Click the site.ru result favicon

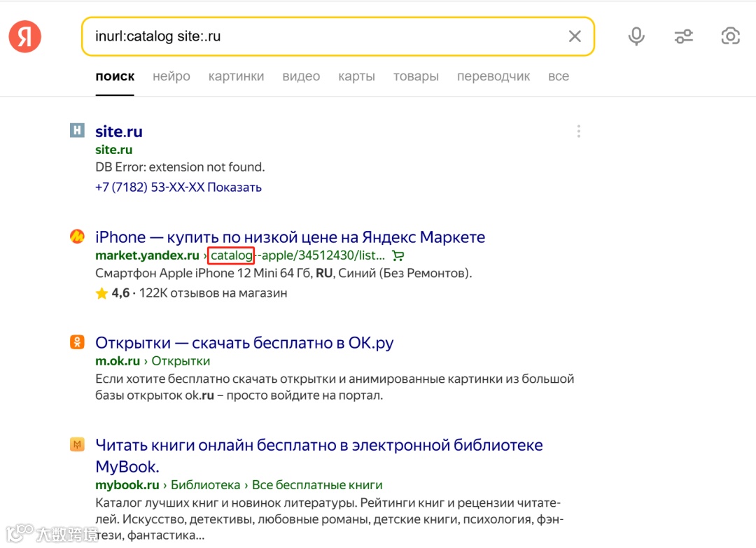tap(77, 130)
